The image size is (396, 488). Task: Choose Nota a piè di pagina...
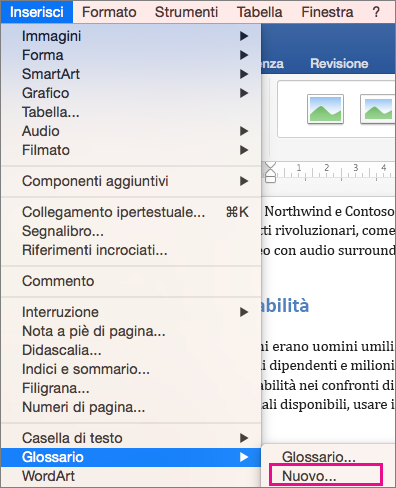tap(131, 331)
